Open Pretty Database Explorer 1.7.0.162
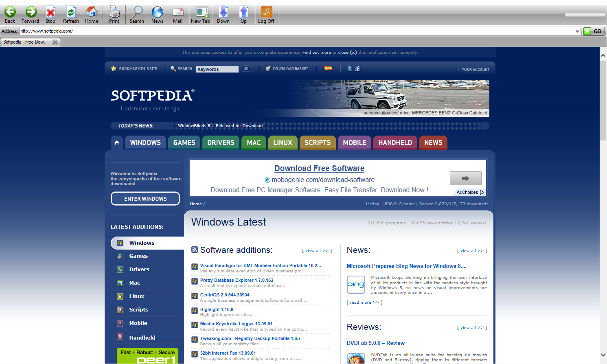Screen dimensions: 607x364 (237, 280)
